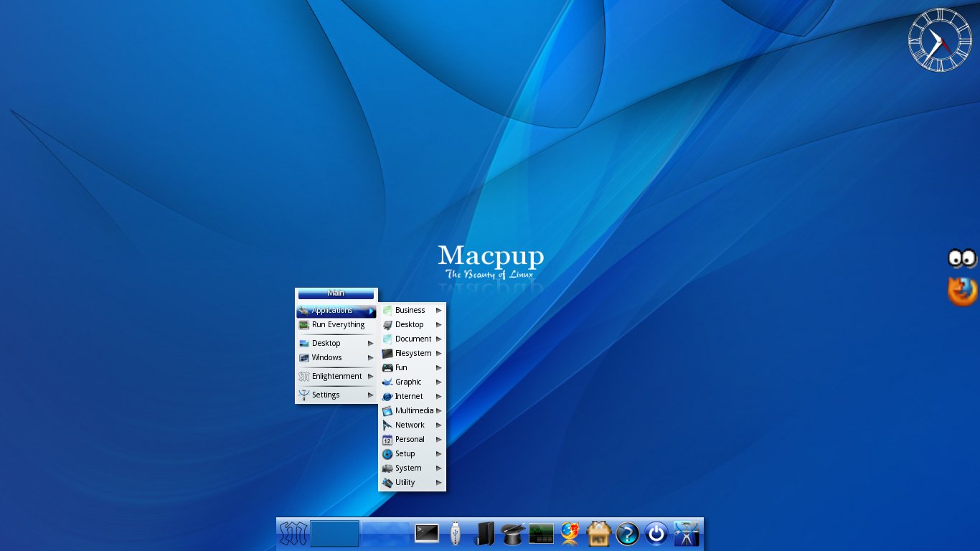Click the Business category icon
Viewport: 980px width, 551px height.
387,311
